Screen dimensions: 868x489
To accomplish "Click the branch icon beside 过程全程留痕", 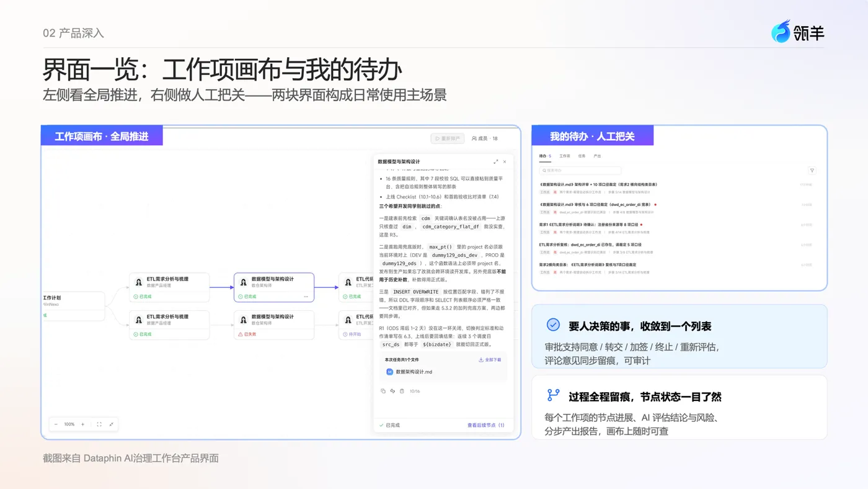I will (553, 395).
